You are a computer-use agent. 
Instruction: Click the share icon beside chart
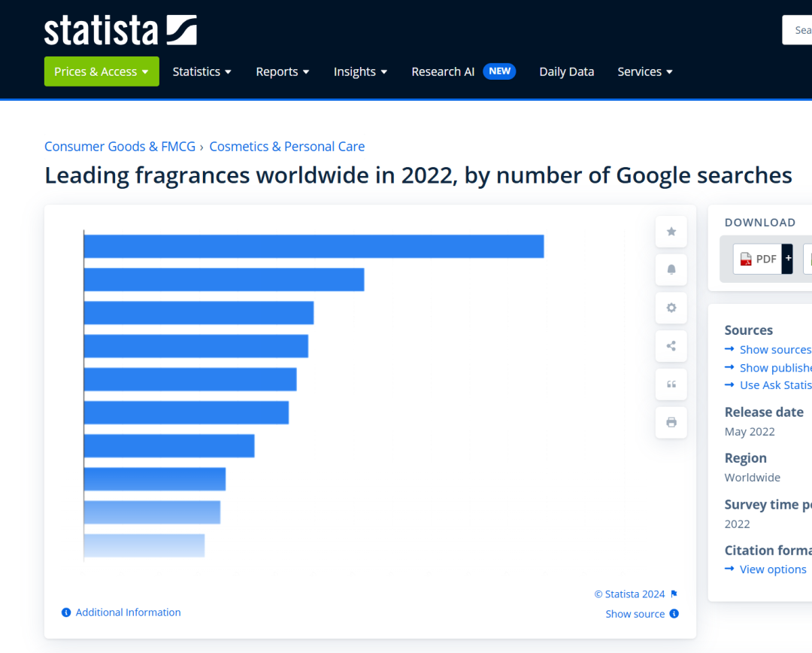point(671,346)
